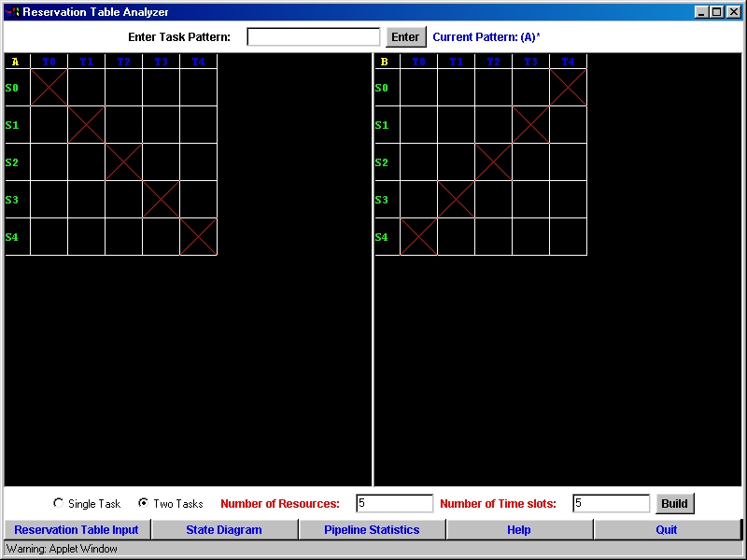This screenshot has height=560, width=747.
Task: Click X mark at S3/T1 in table B
Action: (x=457, y=200)
